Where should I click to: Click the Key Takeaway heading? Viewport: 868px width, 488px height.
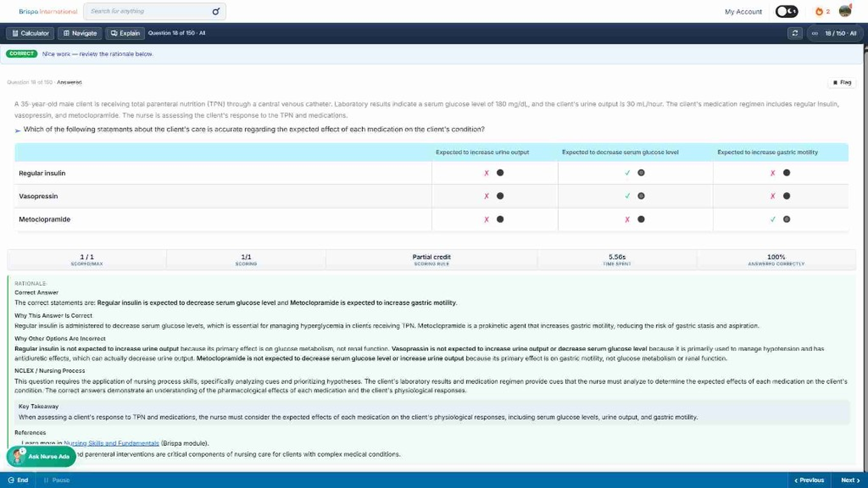(x=39, y=406)
